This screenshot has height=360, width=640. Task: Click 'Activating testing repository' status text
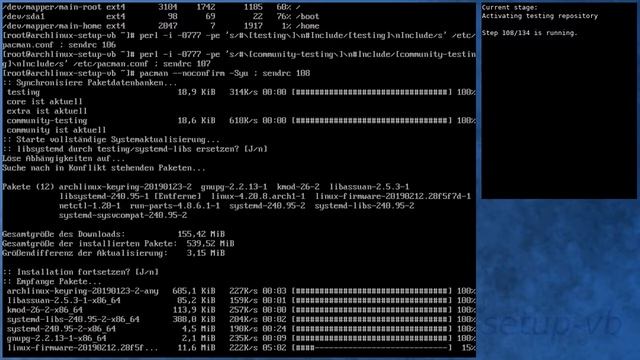coord(540,16)
